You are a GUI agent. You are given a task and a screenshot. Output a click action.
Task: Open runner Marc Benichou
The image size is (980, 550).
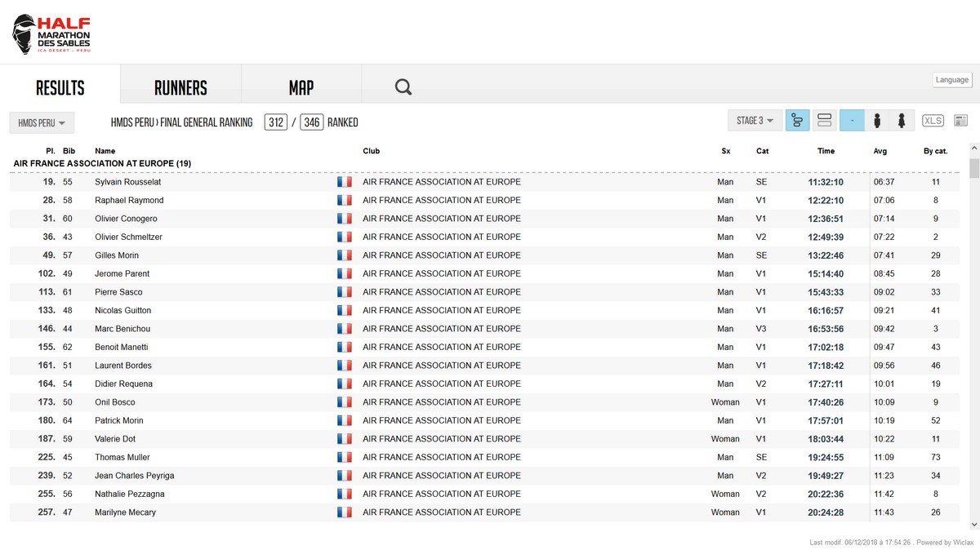pos(122,329)
